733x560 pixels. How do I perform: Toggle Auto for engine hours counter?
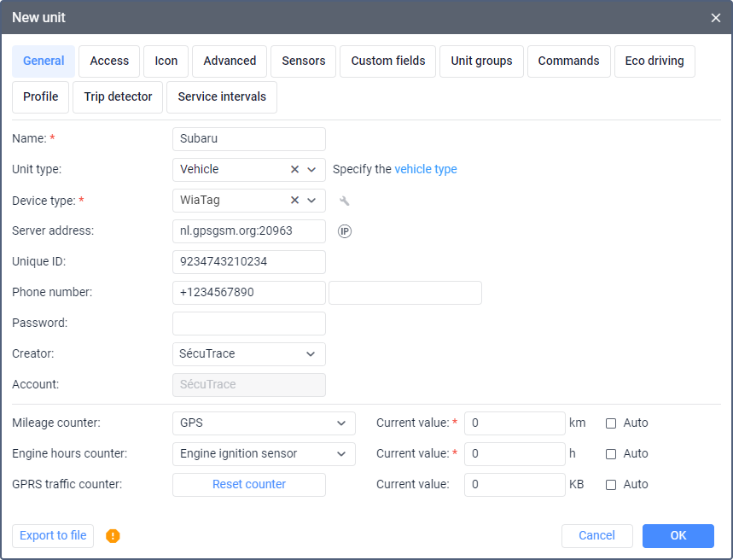611,453
